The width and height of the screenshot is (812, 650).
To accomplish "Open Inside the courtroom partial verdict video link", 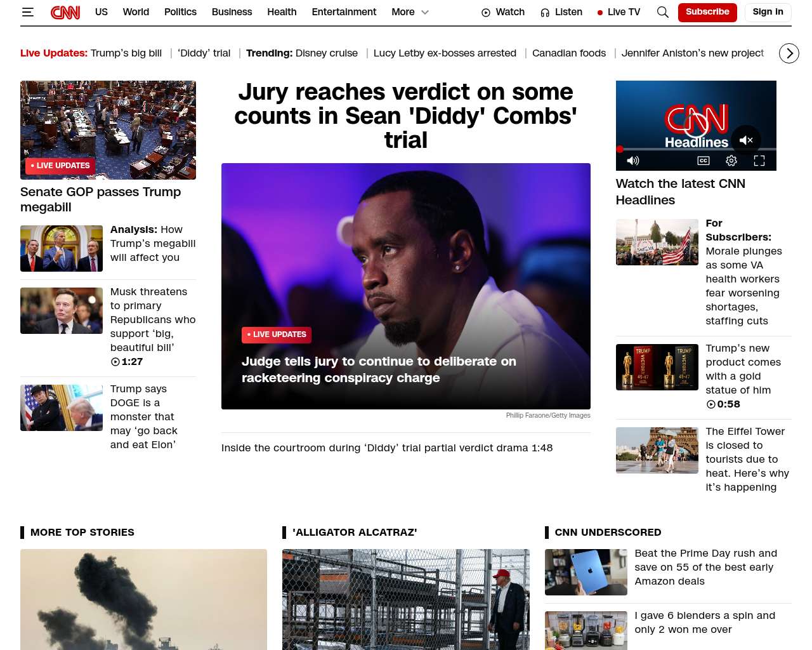I will pyautogui.click(x=387, y=448).
